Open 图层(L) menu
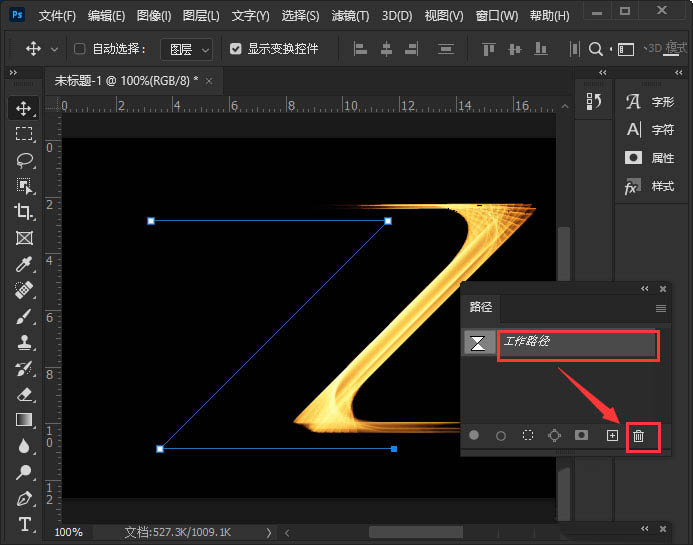Viewport: 693px width, 545px height. [201, 16]
